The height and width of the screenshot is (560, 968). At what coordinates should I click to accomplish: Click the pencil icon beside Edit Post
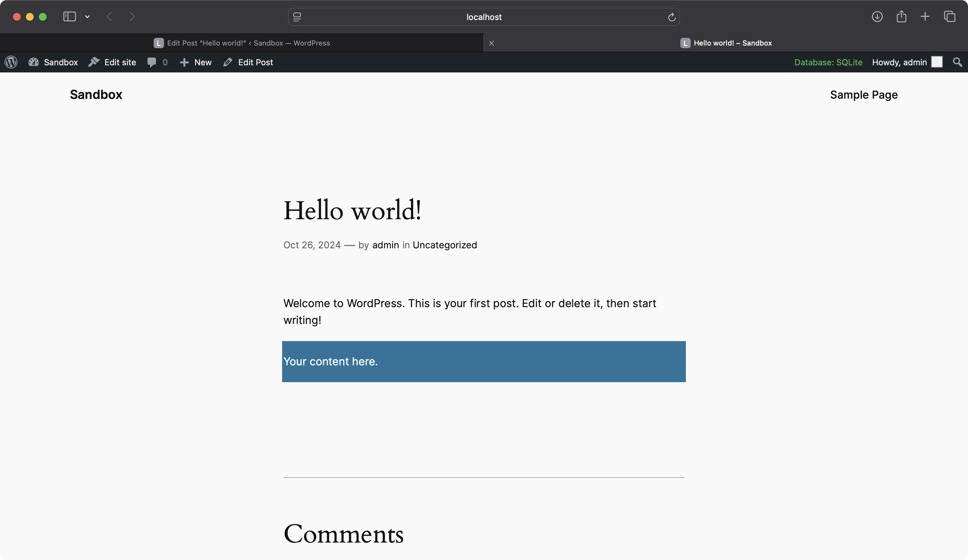point(228,62)
